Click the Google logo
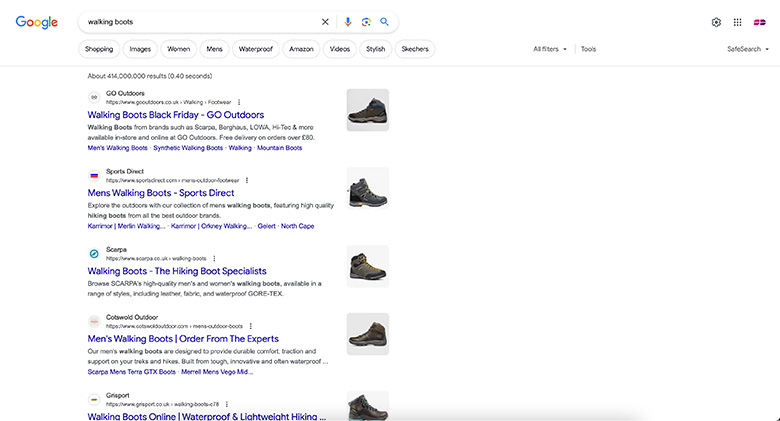Viewport: 780px width, 421px height. point(37,22)
